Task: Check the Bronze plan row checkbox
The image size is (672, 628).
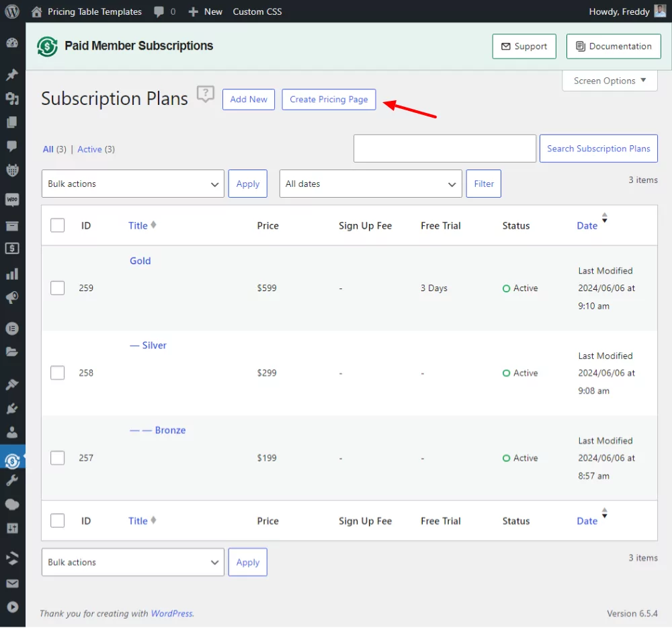Action: [57, 458]
